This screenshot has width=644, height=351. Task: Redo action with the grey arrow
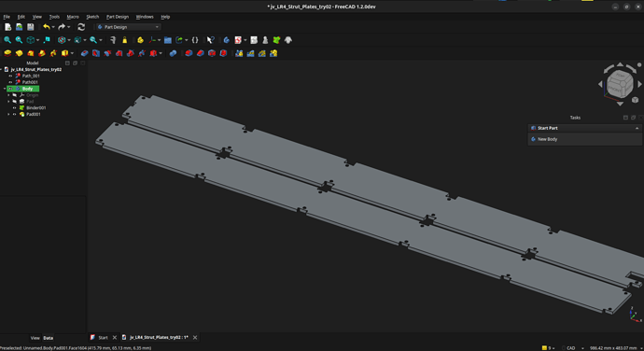(62, 27)
